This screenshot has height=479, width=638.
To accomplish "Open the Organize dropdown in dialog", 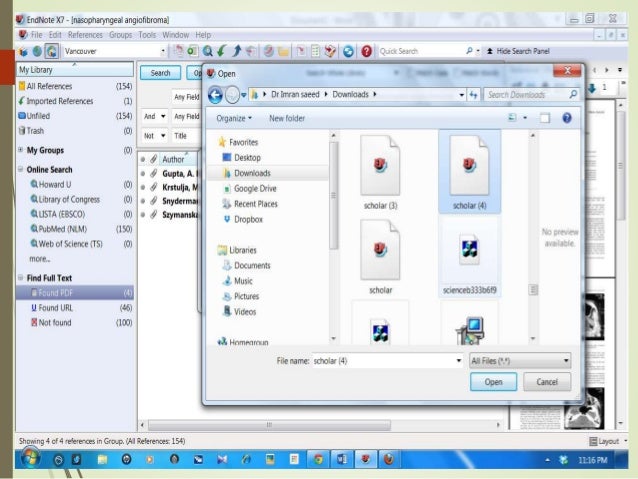I will [x=234, y=118].
